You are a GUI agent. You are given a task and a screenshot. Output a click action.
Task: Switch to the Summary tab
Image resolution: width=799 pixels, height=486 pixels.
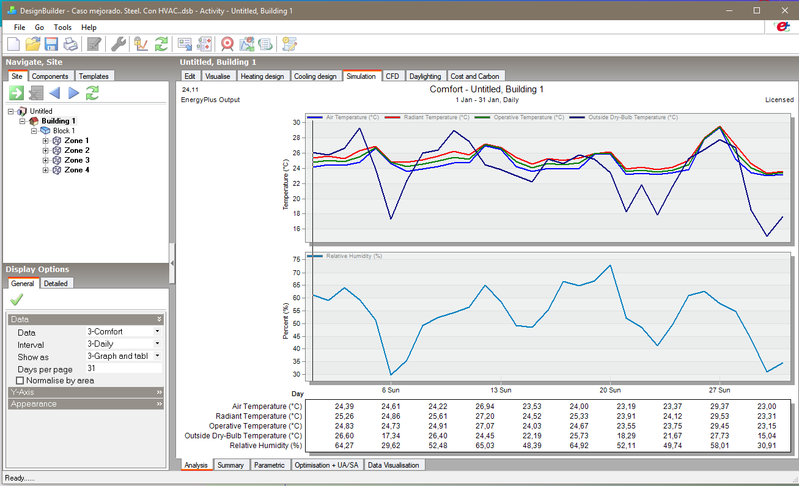[230, 465]
